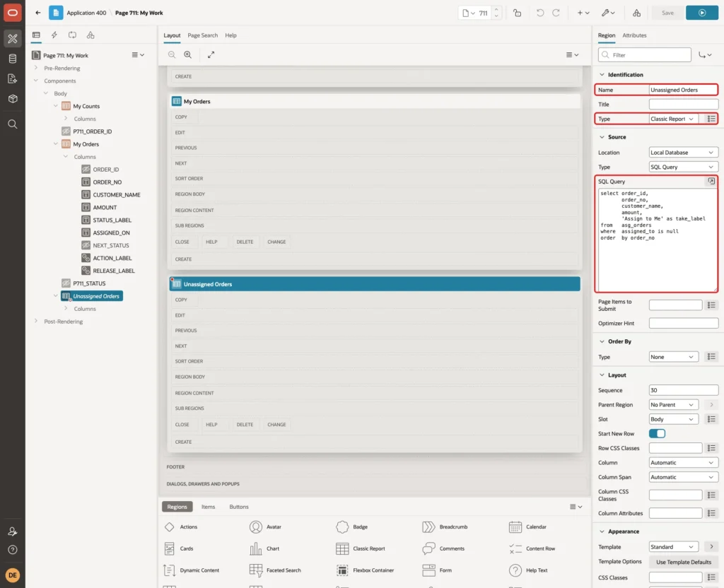724x588 pixels.
Task: Open the Utilities wrench menu
Action: tap(608, 13)
